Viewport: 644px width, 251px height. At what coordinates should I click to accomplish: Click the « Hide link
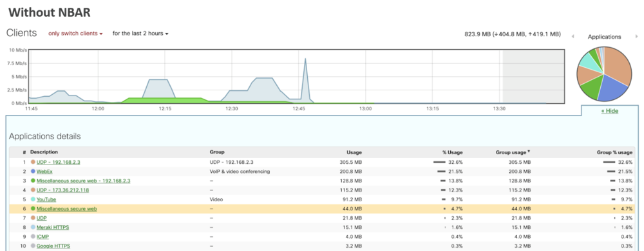609,111
